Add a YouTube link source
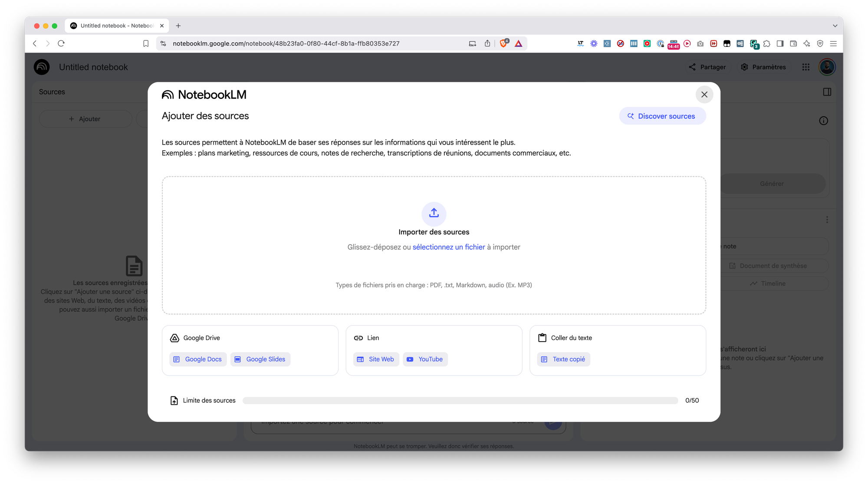The image size is (868, 484). [425, 359]
